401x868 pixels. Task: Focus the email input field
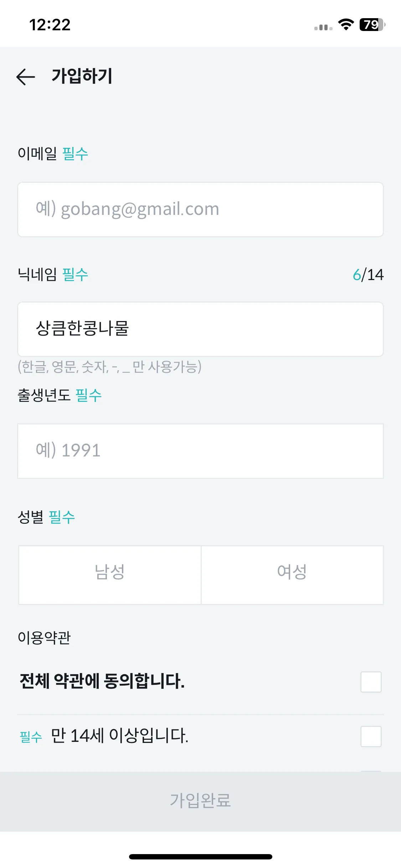pos(201,210)
